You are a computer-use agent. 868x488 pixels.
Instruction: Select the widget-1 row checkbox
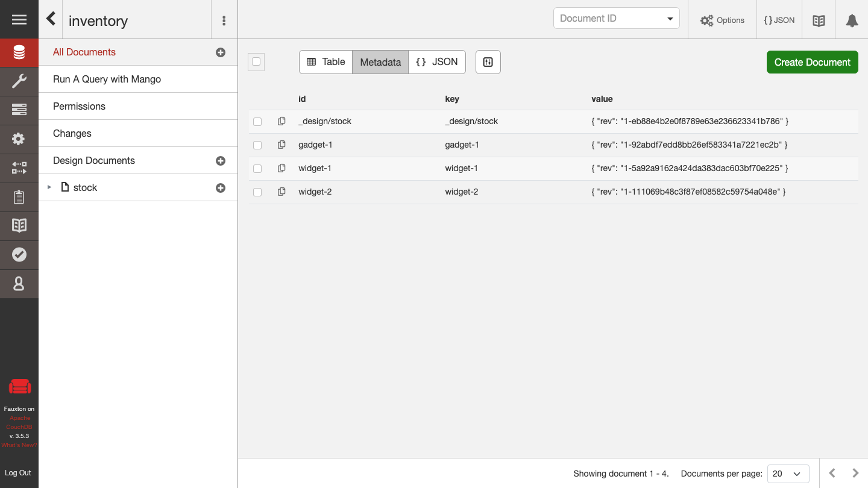coord(257,169)
